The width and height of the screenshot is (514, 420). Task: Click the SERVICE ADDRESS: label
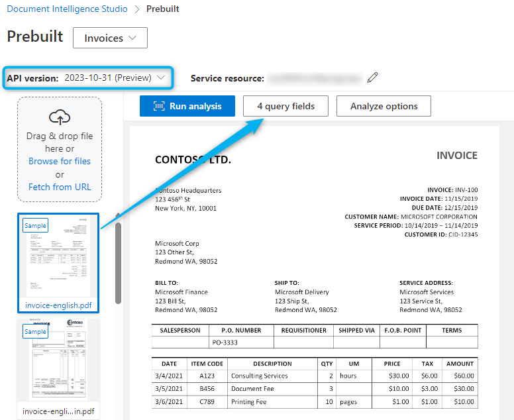(x=426, y=283)
